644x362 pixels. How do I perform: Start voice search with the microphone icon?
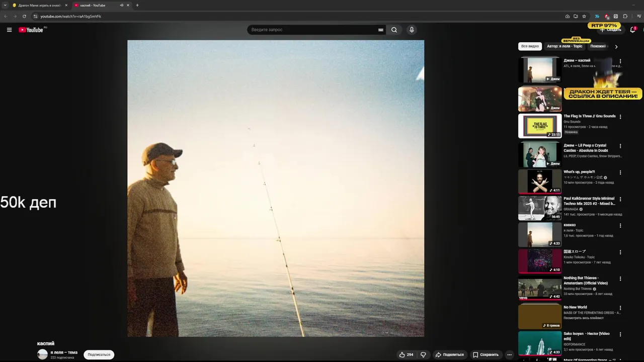tap(412, 30)
